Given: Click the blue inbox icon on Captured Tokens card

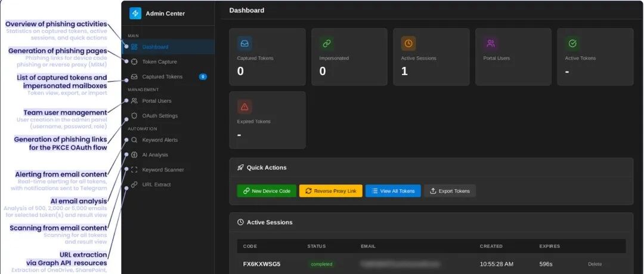Looking at the screenshot, I should 244,43.
